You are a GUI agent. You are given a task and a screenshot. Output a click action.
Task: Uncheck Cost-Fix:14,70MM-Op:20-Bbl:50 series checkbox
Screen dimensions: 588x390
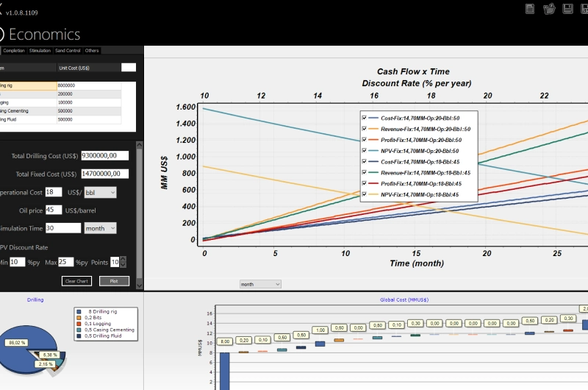pos(365,118)
